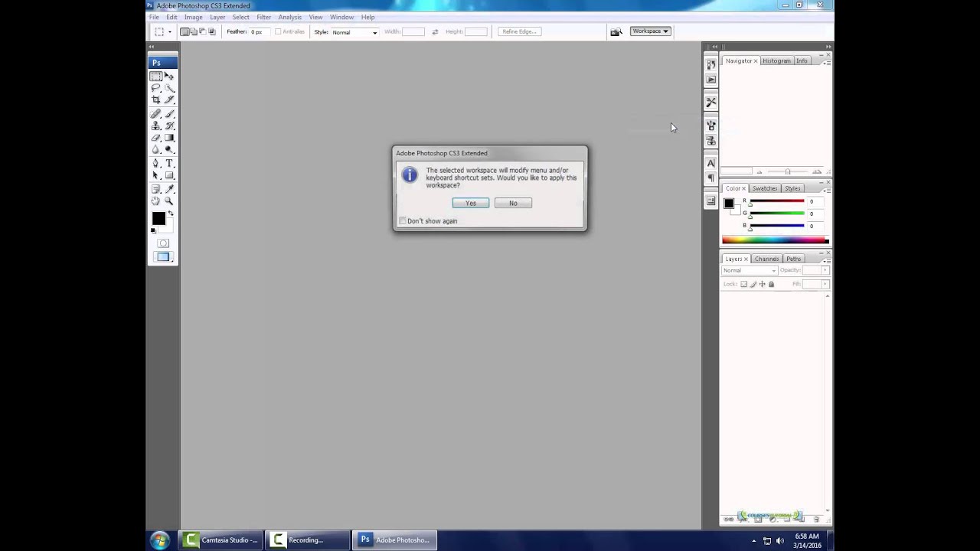Select the Dodge tool

[x=169, y=149]
